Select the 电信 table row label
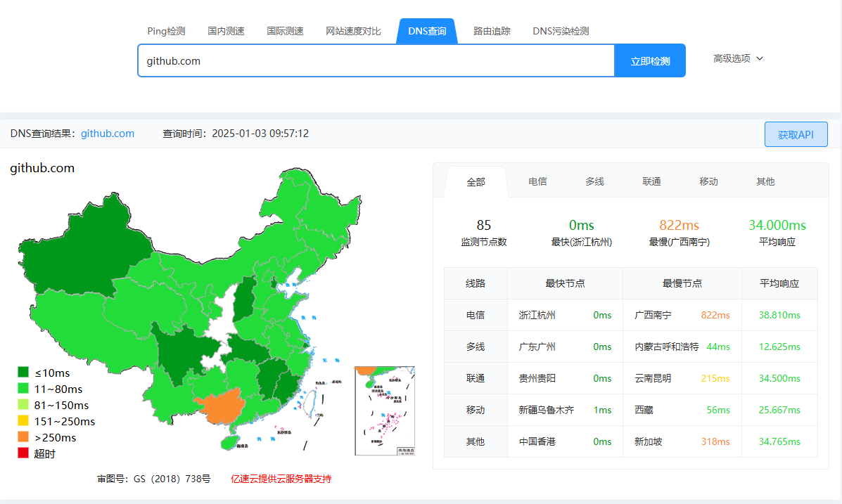This screenshot has width=842, height=504. coord(476,315)
